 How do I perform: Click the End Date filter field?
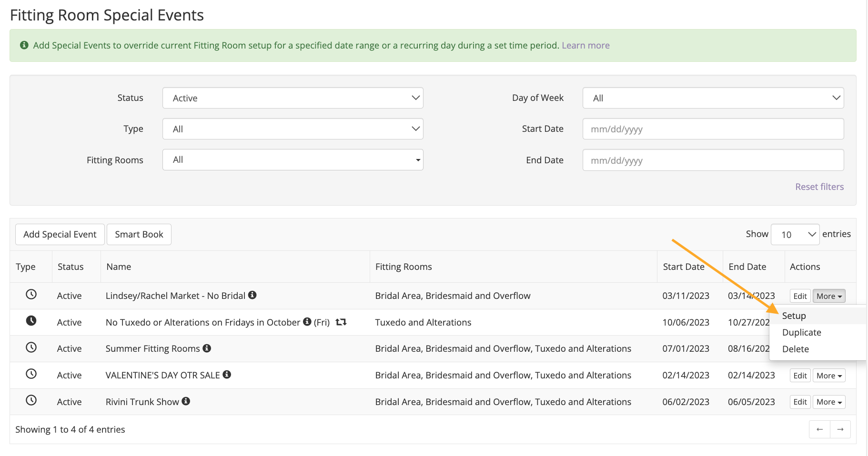(713, 160)
